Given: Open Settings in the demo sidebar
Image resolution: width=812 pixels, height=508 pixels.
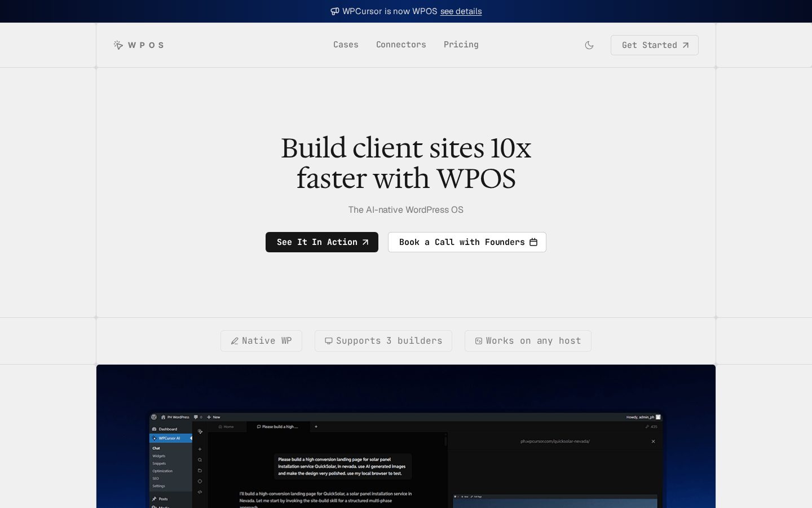Looking at the screenshot, I should 158,486.
